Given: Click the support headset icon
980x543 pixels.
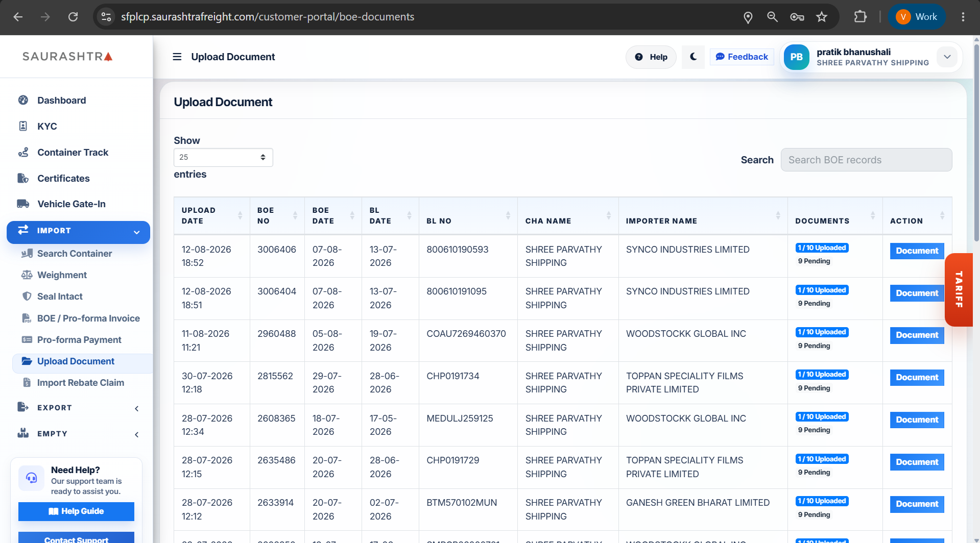Looking at the screenshot, I should tap(32, 478).
